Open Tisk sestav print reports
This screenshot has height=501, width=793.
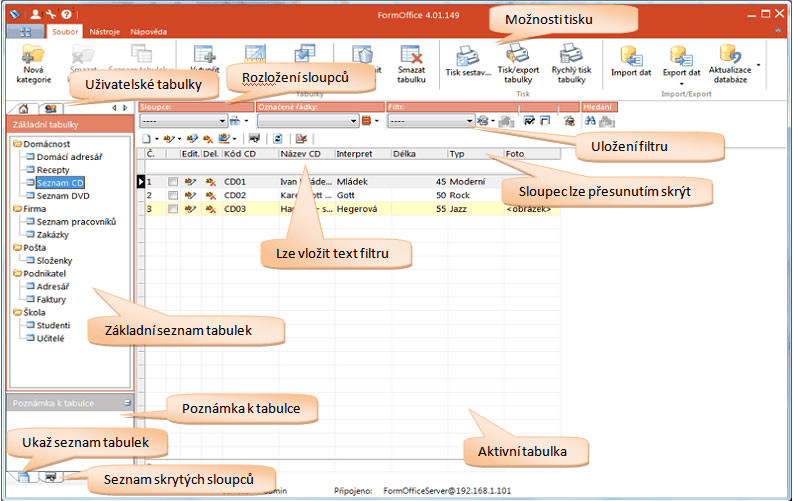pyautogui.click(x=468, y=61)
